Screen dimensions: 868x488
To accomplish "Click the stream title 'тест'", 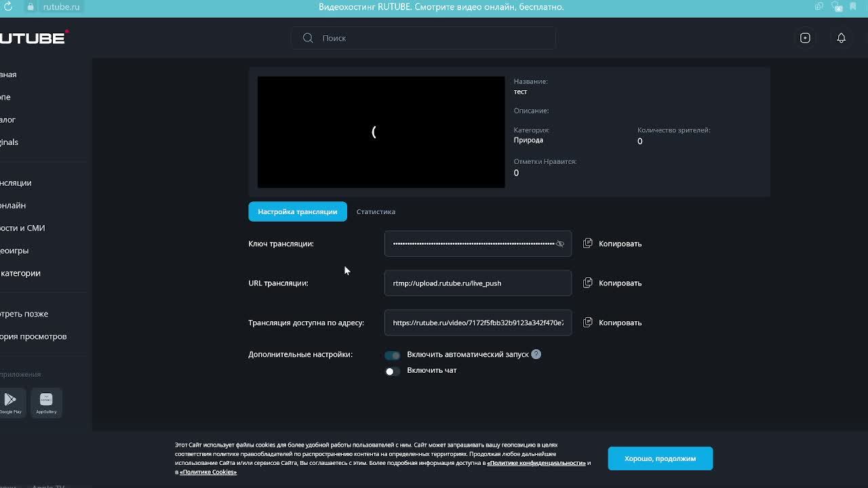I will pyautogui.click(x=521, y=91).
